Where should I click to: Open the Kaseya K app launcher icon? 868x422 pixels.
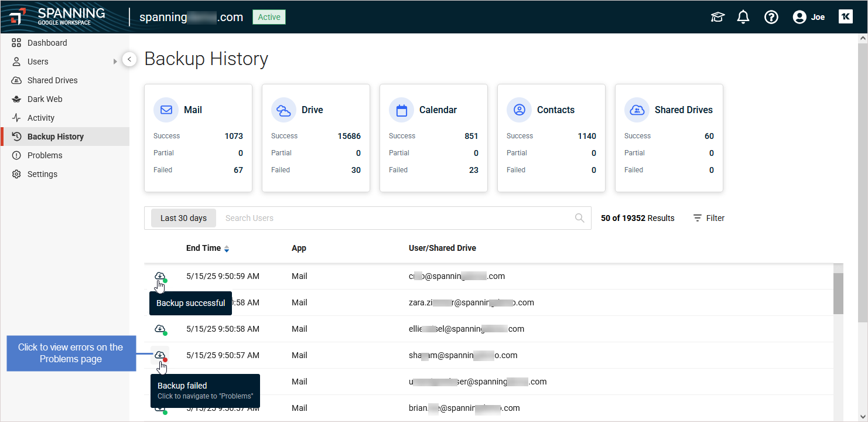pos(845,16)
